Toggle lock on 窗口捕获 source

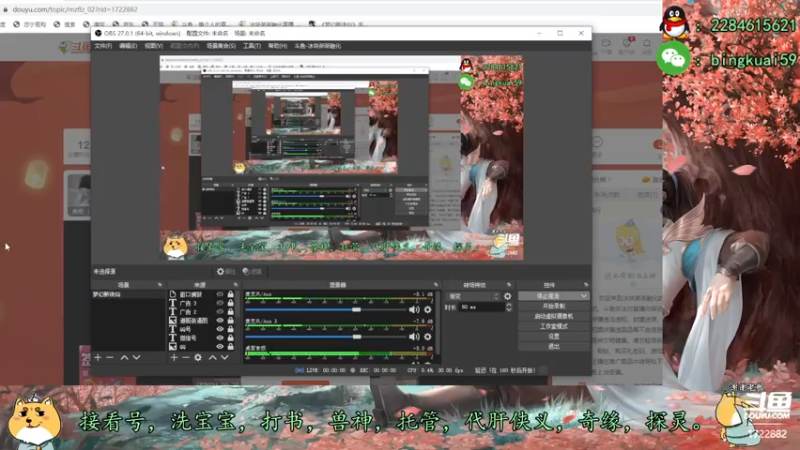pyautogui.click(x=231, y=294)
